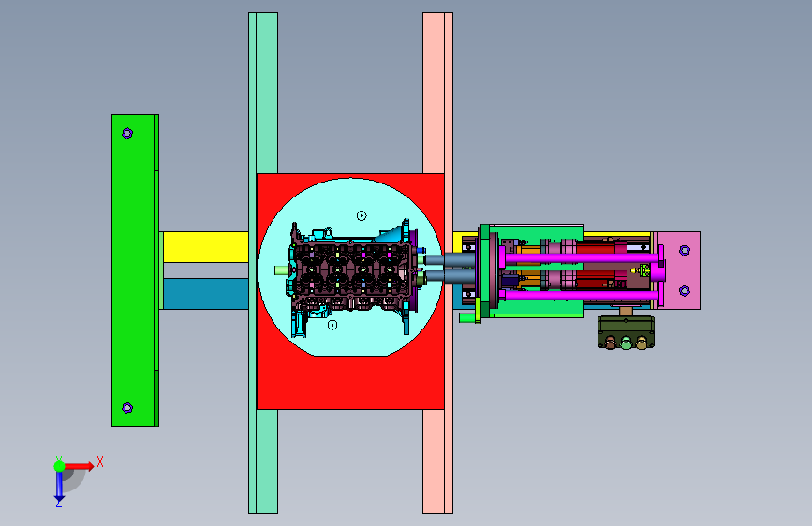
Task: Select the upper grey-blue shaft
Action: point(450,259)
